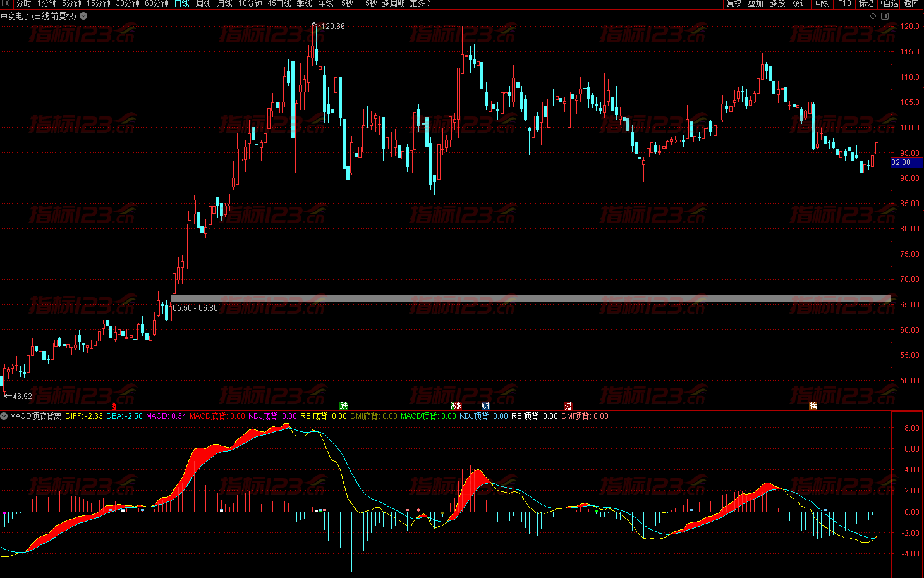Select the 5分钟 period tab
Viewport: 924px width, 578px height.
click(71, 4)
